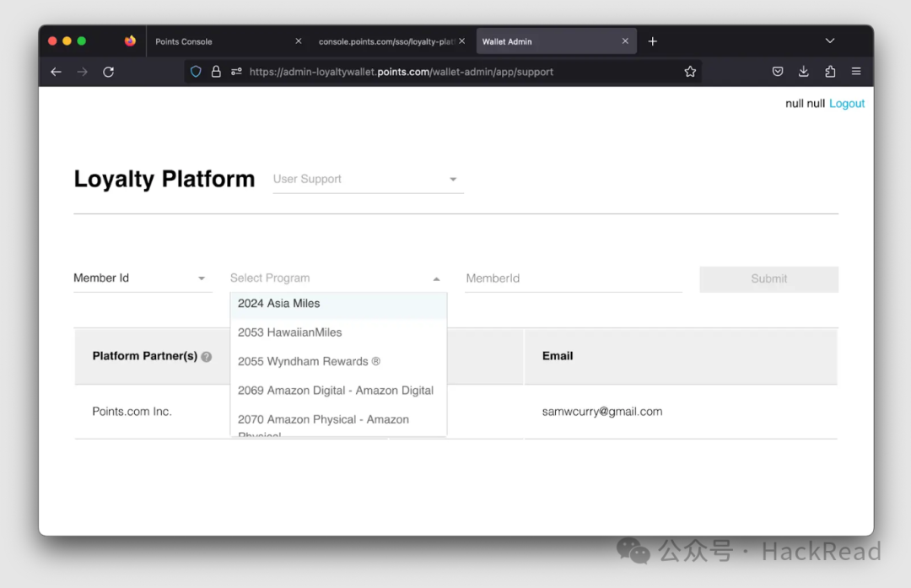List all tabs with the chevron button
The width and height of the screenshot is (911, 588).
click(x=830, y=40)
